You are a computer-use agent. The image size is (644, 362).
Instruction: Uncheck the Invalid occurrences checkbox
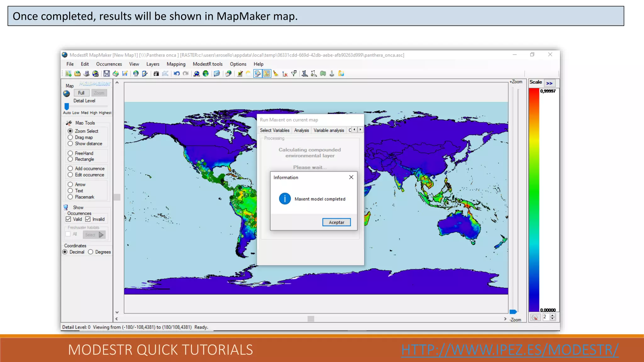(88, 219)
